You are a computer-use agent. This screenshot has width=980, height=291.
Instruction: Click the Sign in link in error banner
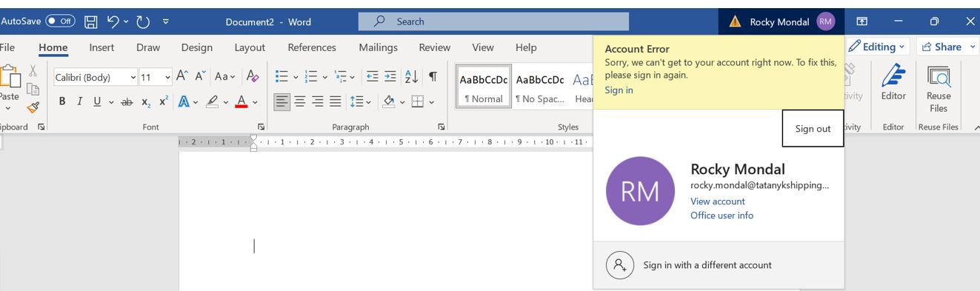pyautogui.click(x=619, y=90)
